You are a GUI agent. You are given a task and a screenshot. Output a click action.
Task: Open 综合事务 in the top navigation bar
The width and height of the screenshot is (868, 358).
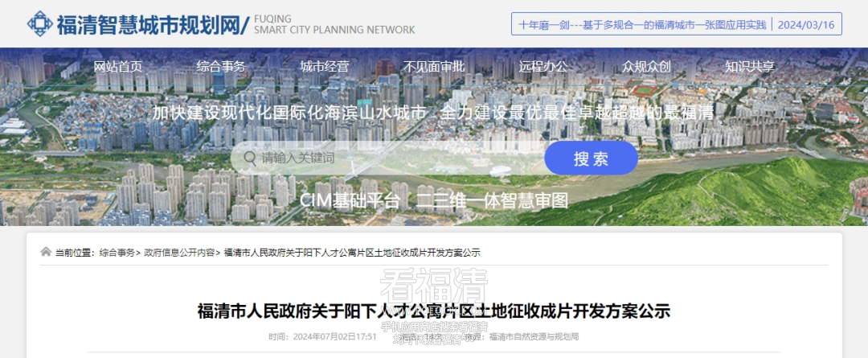point(221,67)
